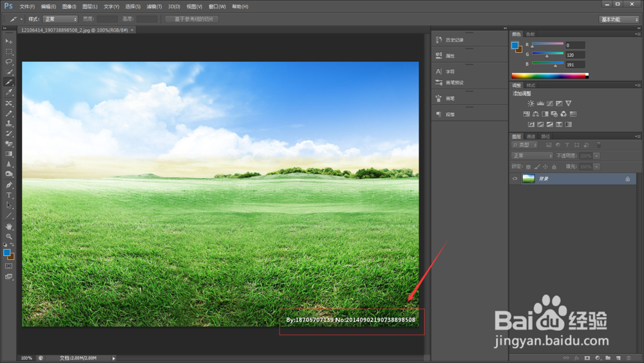Open the Layers panel flyout menu
The image size is (644, 363).
pos(638,137)
